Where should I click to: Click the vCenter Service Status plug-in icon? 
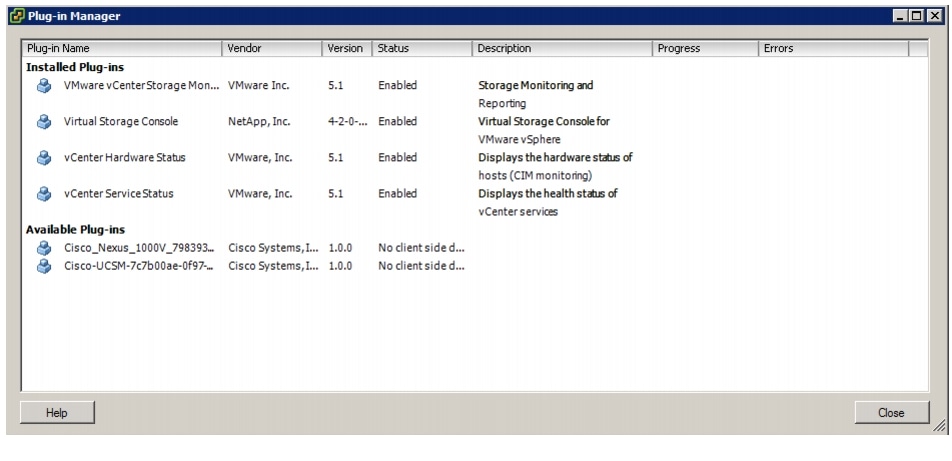(44, 194)
